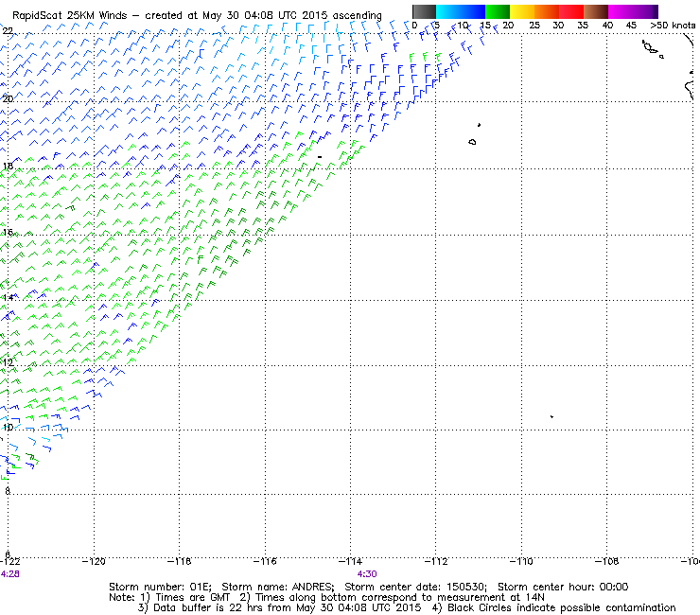700x615 pixels.
Task: Click the legend value '20' under color bar
Action: pyautogui.click(x=508, y=26)
